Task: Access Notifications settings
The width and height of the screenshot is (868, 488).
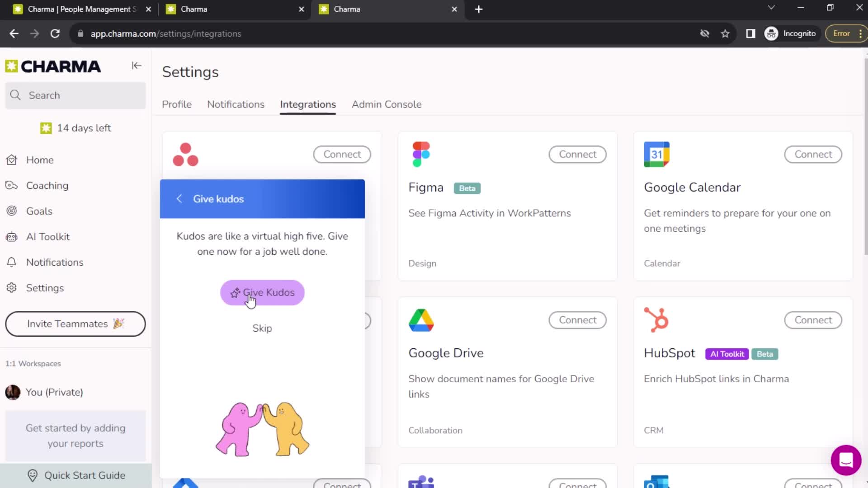Action: 236,103
